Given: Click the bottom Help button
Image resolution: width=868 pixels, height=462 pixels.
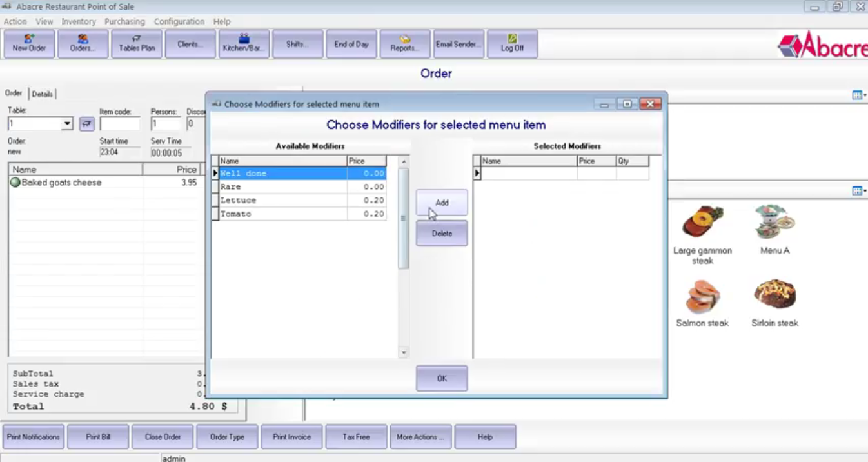Looking at the screenshot, I should coord(485,437).
